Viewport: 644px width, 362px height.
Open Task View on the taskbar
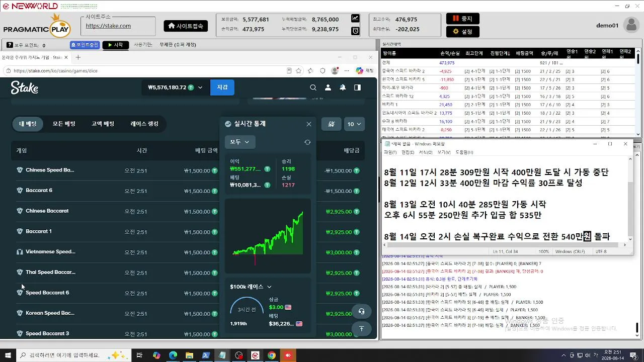click(x=140, y=355)
